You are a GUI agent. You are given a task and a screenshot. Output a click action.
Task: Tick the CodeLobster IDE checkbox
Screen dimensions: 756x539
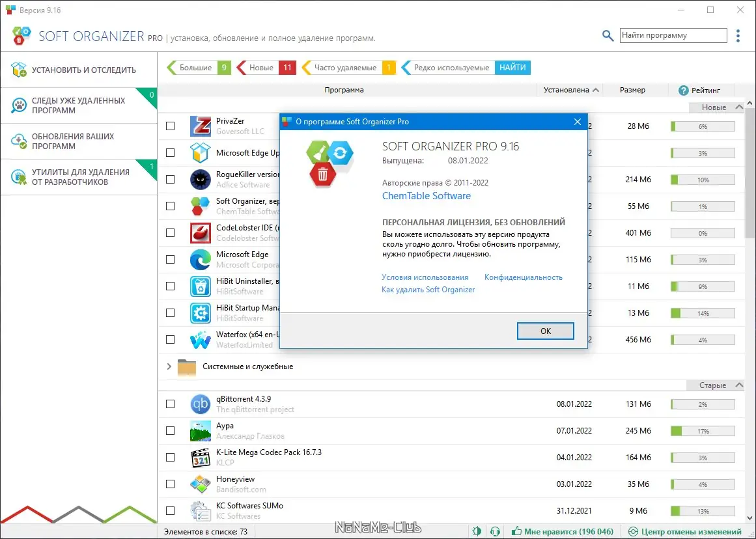(x=170, y=232)
